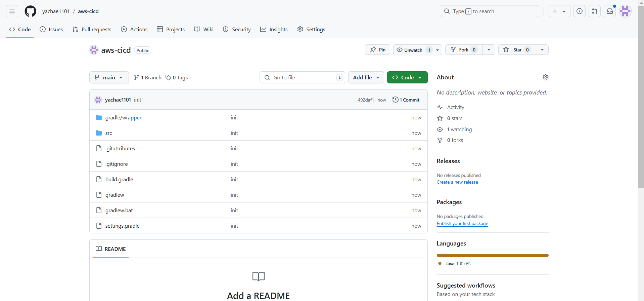Click the 0 forks link
The image size is (644, 301).
pos(450,140)
